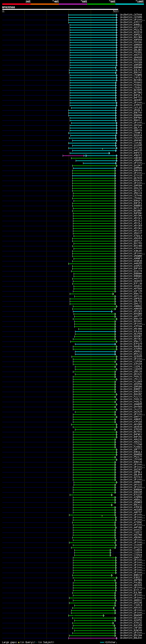Open hit UniRef100_A7PCY7

[x=131, y=22]
